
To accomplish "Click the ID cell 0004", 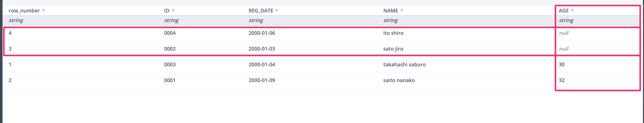I will 170,33.
